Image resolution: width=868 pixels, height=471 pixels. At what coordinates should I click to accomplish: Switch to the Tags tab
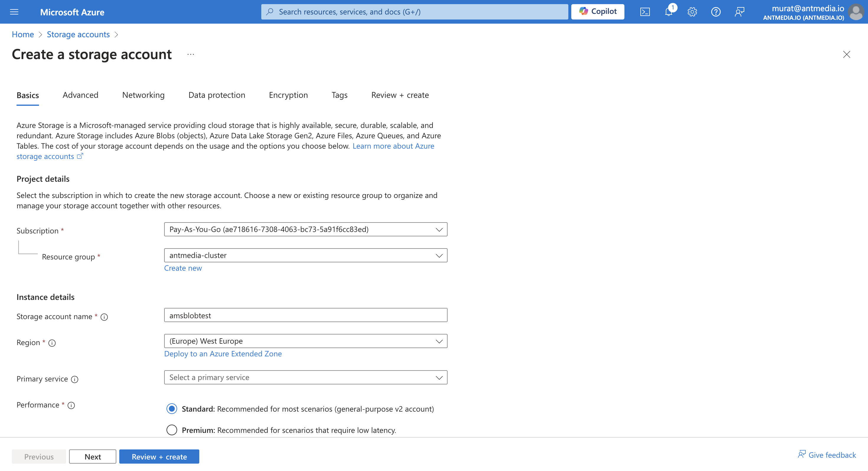pos(339,95)
